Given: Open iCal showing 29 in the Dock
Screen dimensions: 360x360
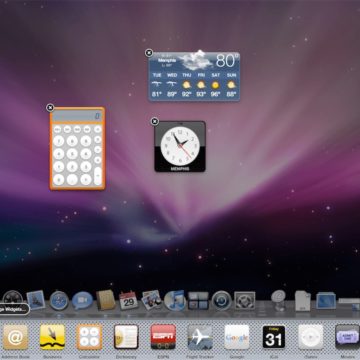Looking at the screenshot, I should coord(129,300).
